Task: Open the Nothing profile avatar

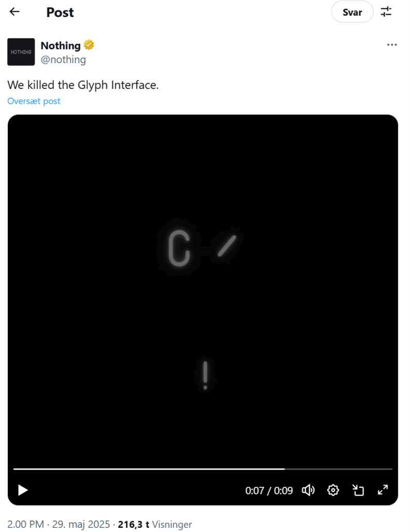Action: click(x=21, y=52)
